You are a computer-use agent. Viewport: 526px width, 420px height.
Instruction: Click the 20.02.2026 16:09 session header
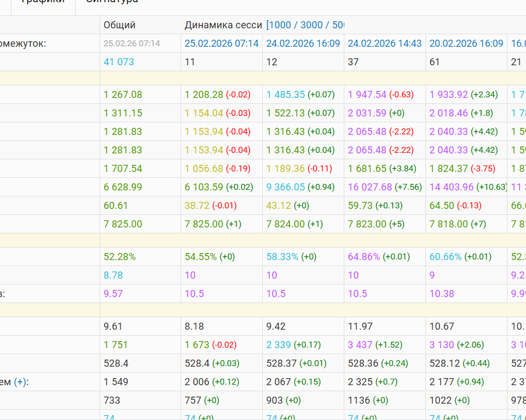[466, 44]
